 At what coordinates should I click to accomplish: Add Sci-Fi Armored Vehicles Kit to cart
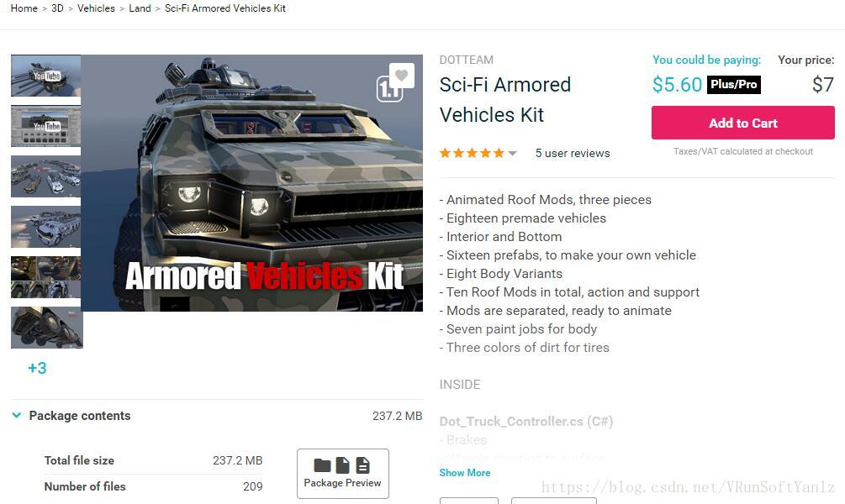tap(742, 123)
